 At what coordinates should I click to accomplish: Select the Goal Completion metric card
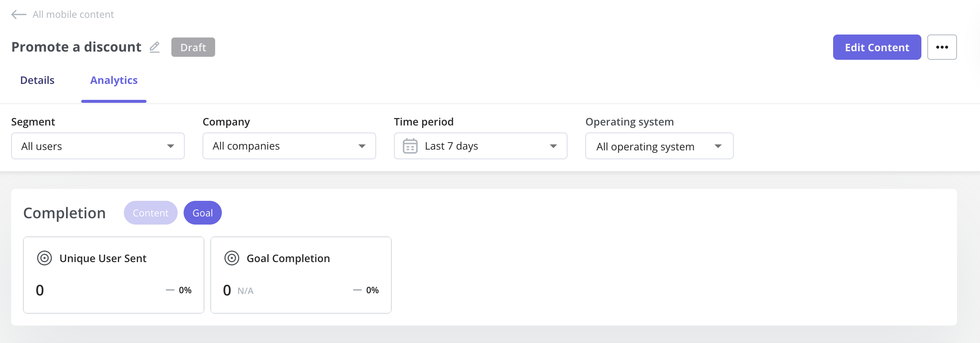(300, 275)
